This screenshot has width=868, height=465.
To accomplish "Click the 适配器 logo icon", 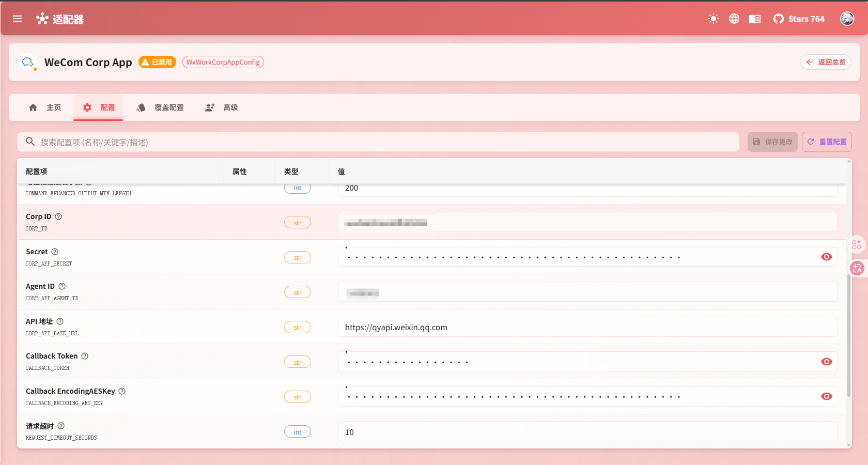I will click(x=42, y=19).
